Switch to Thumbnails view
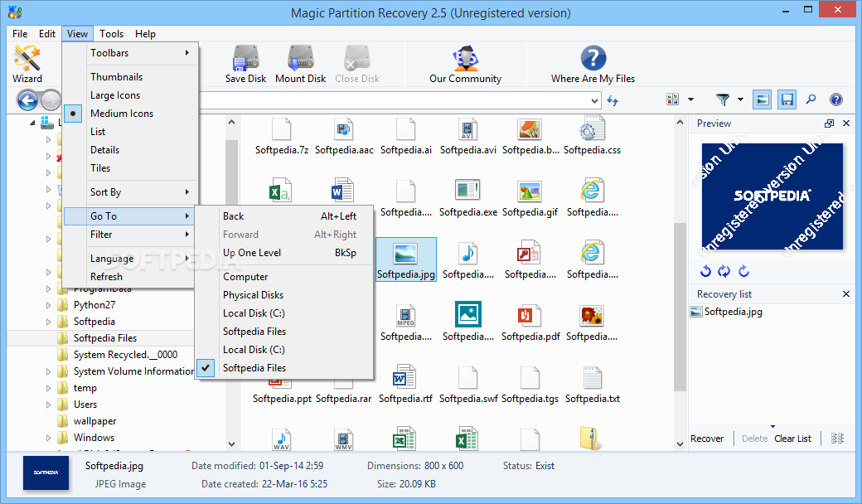Image resolution: width=862 pixels, height=504 pixels. click(x=130, y=77)
